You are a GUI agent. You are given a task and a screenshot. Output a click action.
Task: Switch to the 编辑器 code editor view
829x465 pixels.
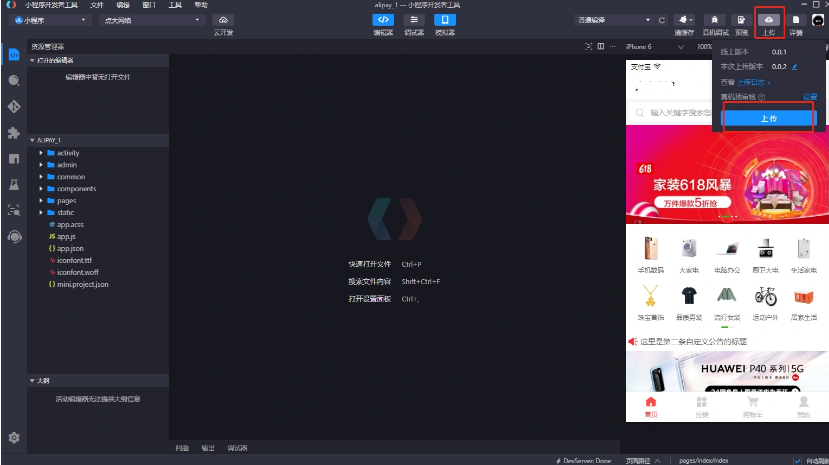pyautogui.click(x=383, y=20)
